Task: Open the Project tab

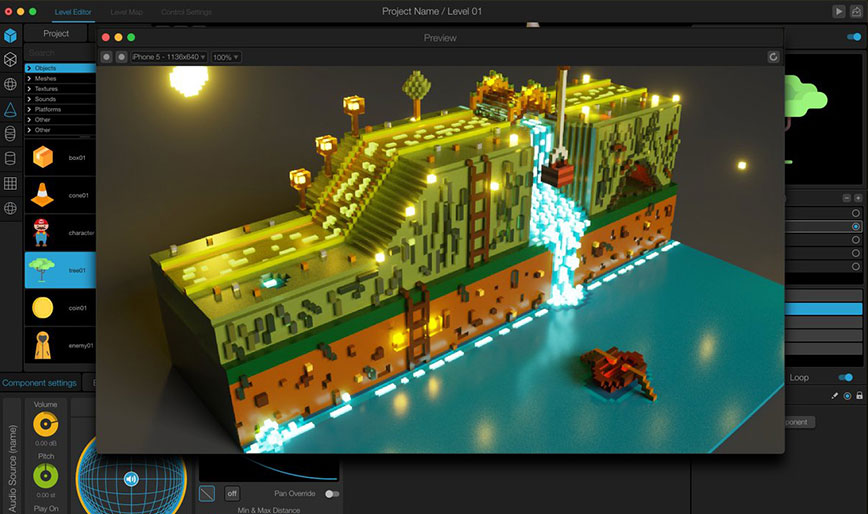Action: coord(56,33)
